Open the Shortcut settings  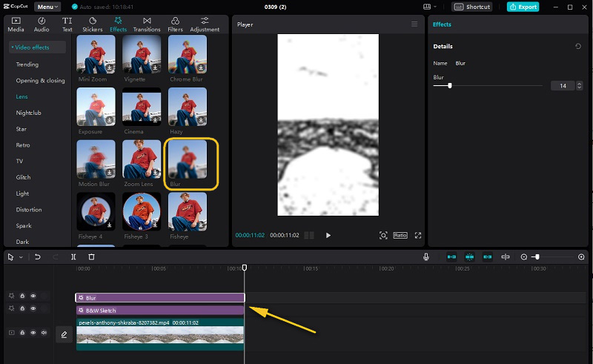(x=472, y=7)
